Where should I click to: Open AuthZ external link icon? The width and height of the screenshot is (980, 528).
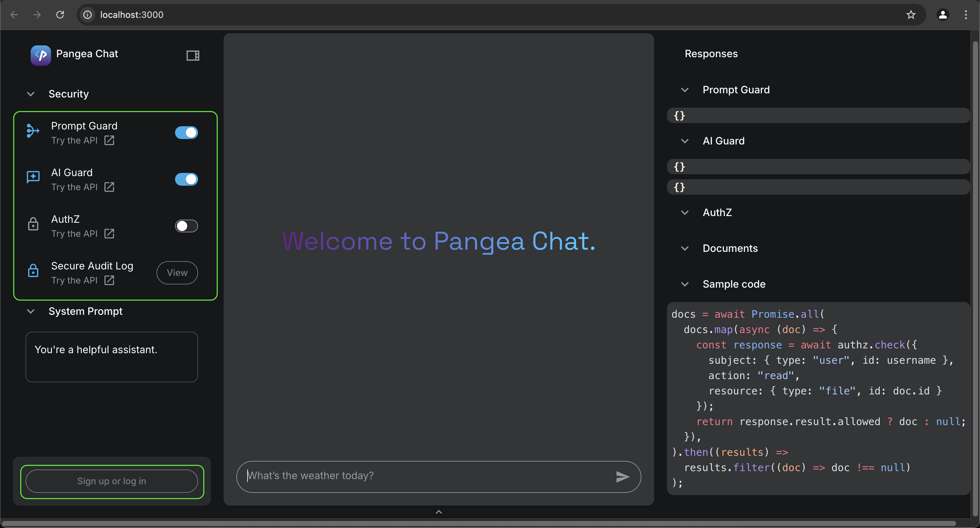pos(109,234)
